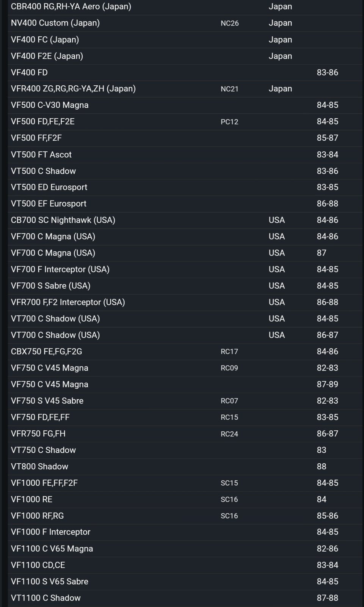Select the VT1100 C Shadow row
This screenshot has width=364, height=607.
45,598
